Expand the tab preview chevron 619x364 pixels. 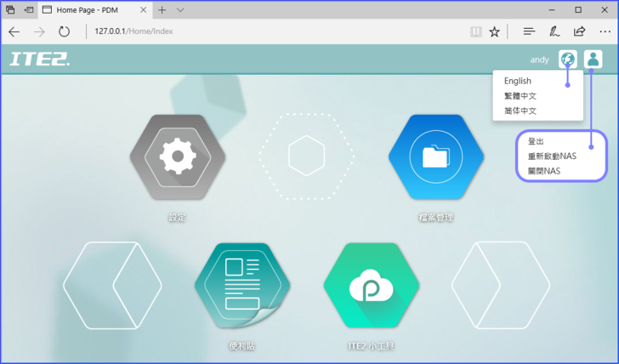tap(180, 10)
